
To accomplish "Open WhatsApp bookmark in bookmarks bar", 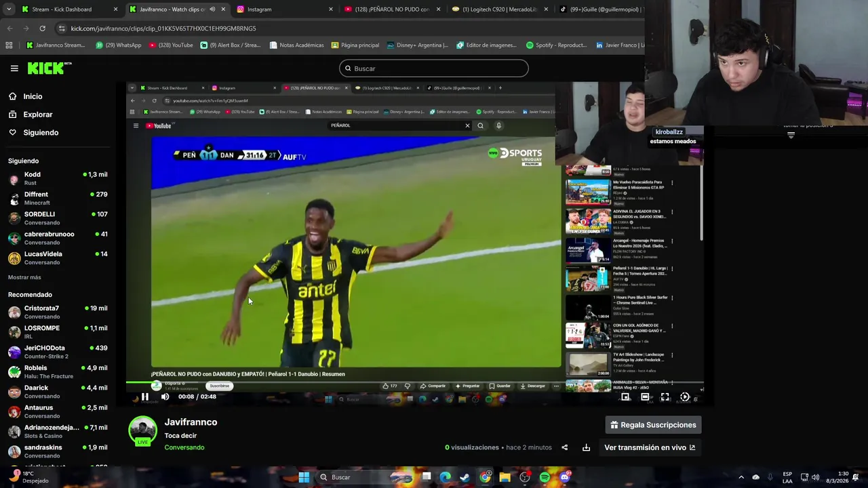I will [118, 45].
